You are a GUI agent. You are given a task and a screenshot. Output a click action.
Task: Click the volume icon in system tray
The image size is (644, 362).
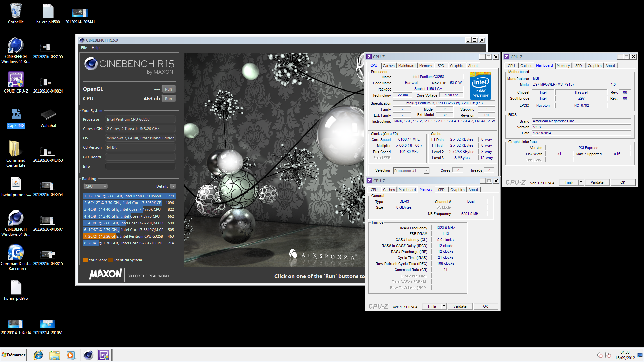tap(600, 355)
